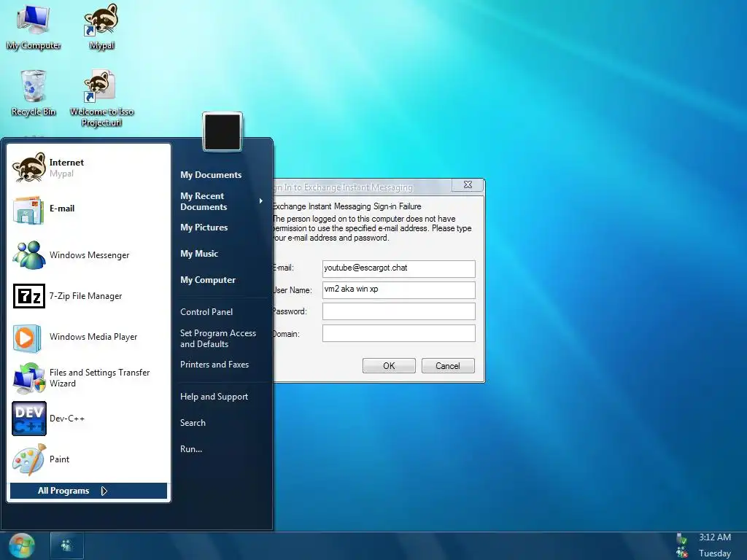Click the E-mail icon in Start menu
Viewport: 747px width, 560px height.
pyautogui.click(x=28, y=209)
